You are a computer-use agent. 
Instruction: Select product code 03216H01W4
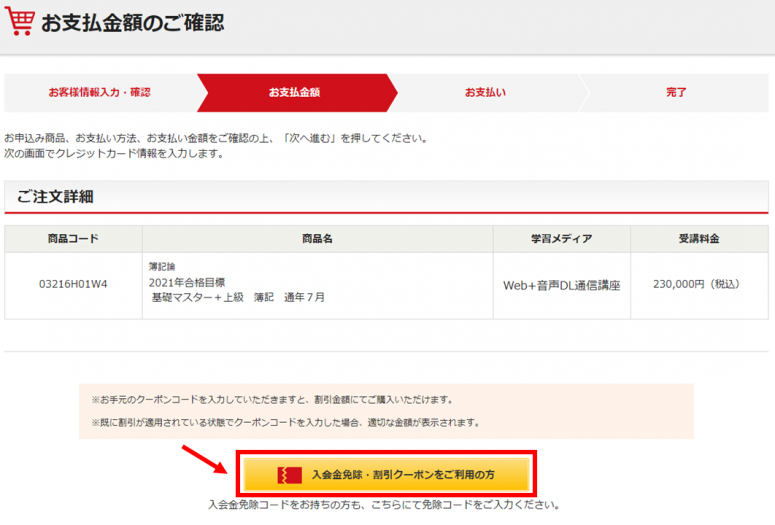pyautogui.click(x=73, y=284)
